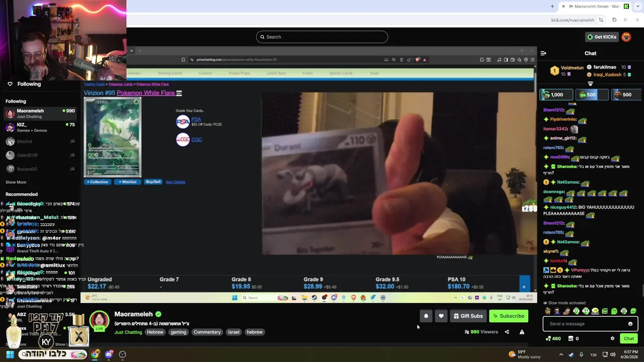Open the emoji picker in message box
This screenshot has height=362, width=644.
coord(630,324)
